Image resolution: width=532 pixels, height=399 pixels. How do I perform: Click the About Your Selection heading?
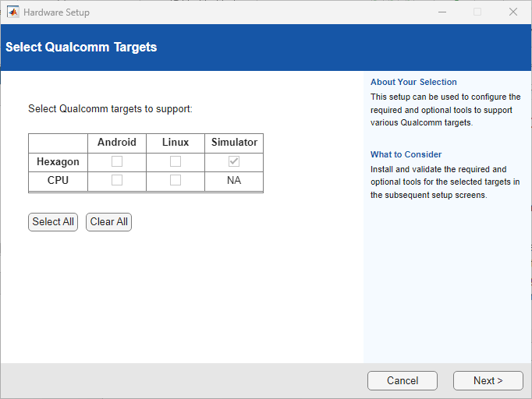(413, 82)
